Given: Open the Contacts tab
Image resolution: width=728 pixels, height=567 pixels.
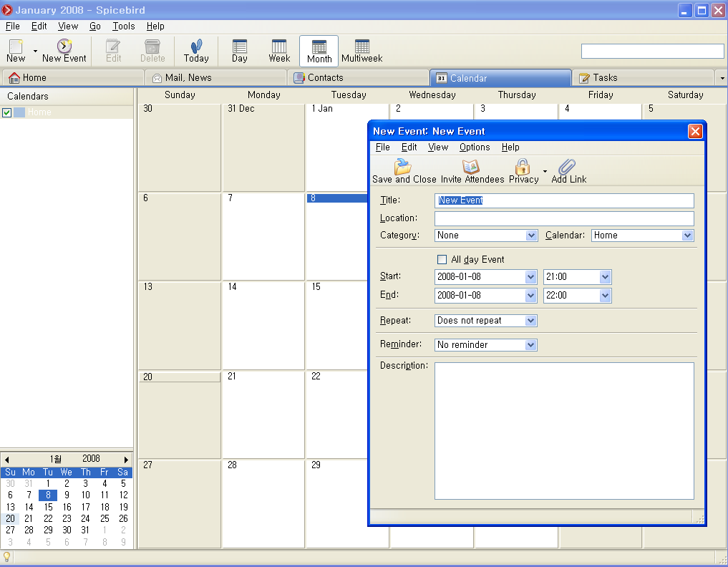Looking at the screenshot, I should 358,77.
